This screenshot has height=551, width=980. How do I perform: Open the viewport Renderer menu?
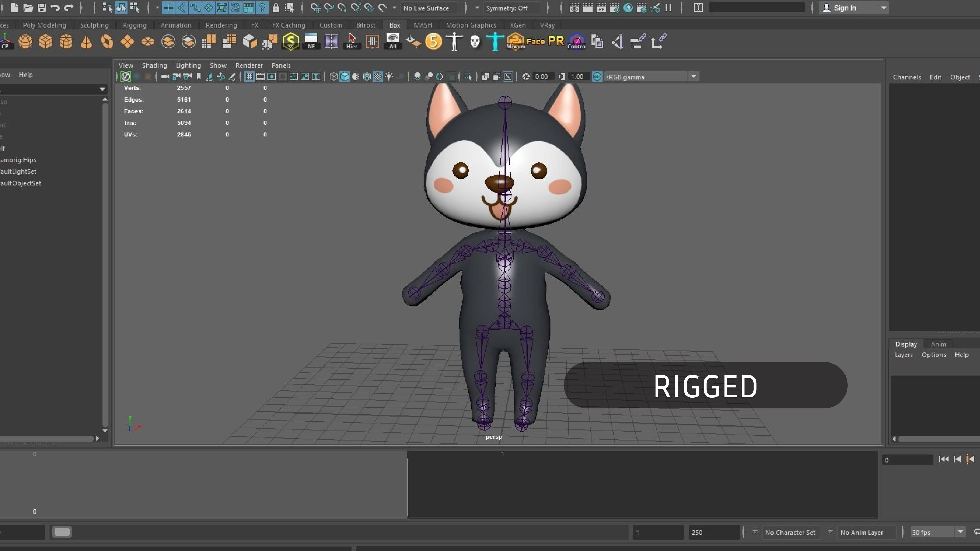pyautogui.click(x=249, y=65)
